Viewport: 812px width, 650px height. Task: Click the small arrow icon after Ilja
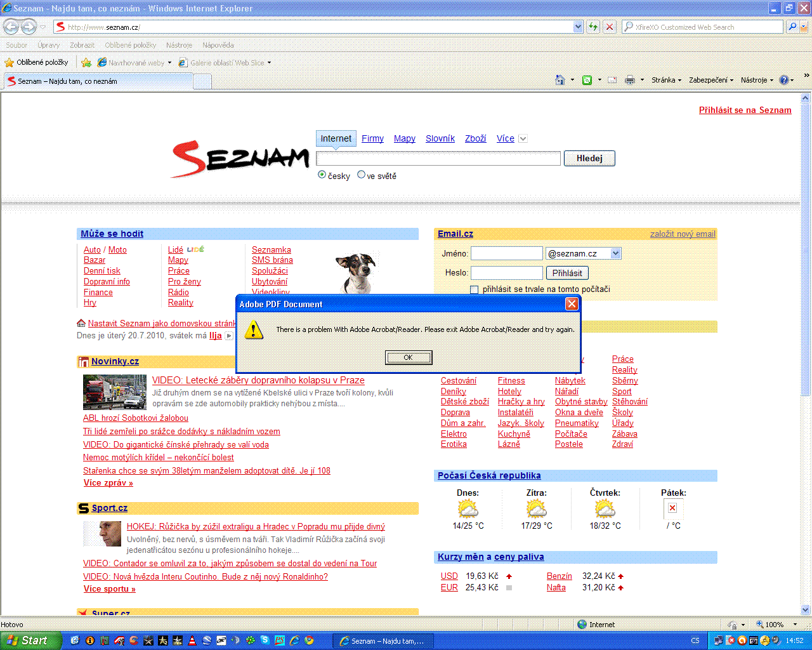(229, 336)
